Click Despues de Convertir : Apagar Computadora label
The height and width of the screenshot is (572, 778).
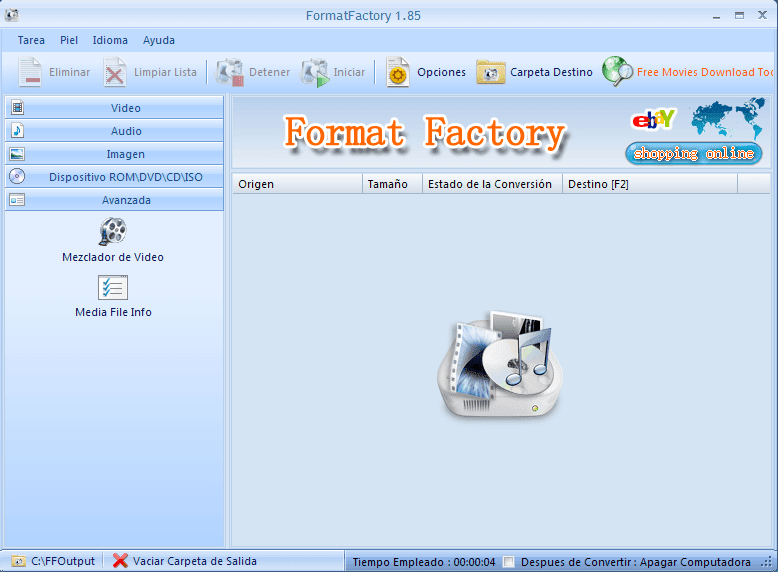pyautogui.click(x=636, y=562)
